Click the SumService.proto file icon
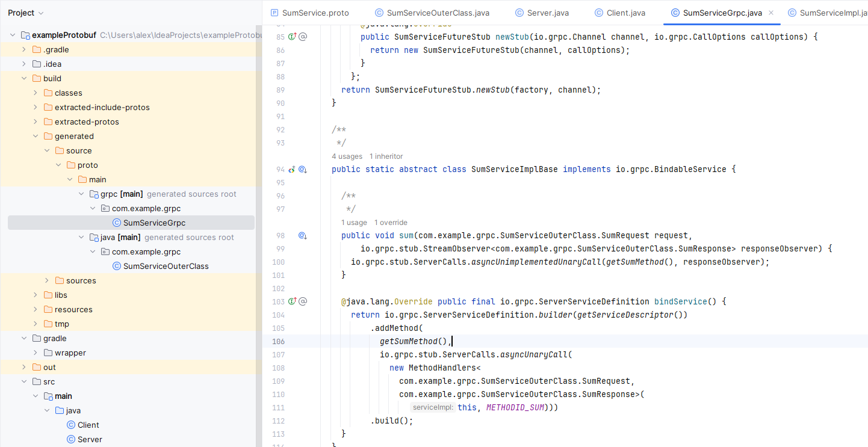 (x=274, y=13)
